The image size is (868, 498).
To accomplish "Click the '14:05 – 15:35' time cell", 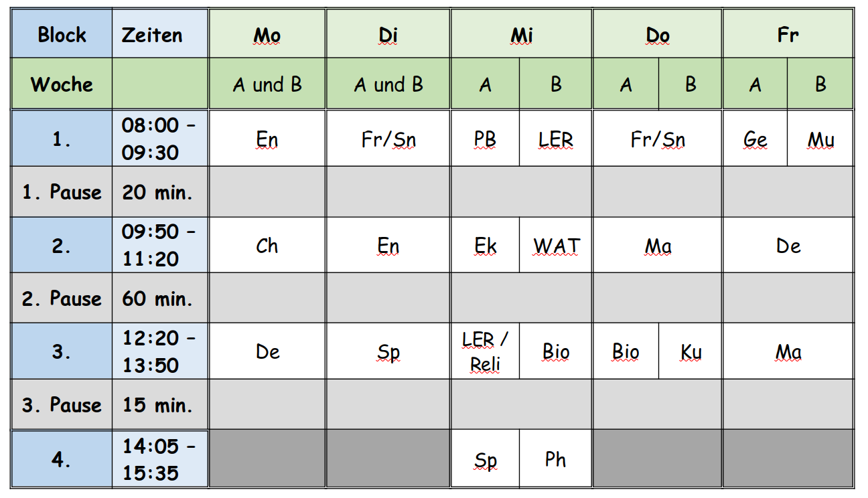I will coord(160,459).
